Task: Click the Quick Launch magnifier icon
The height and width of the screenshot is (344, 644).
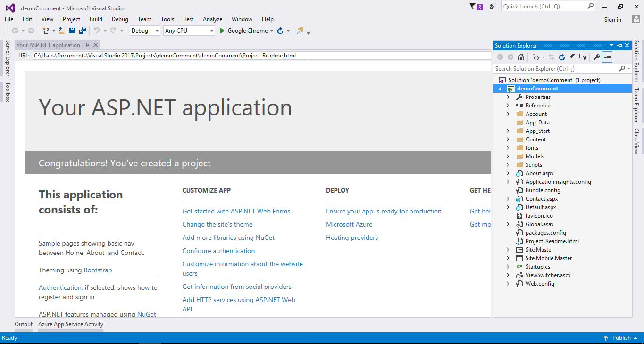Action: pos(590,6)
